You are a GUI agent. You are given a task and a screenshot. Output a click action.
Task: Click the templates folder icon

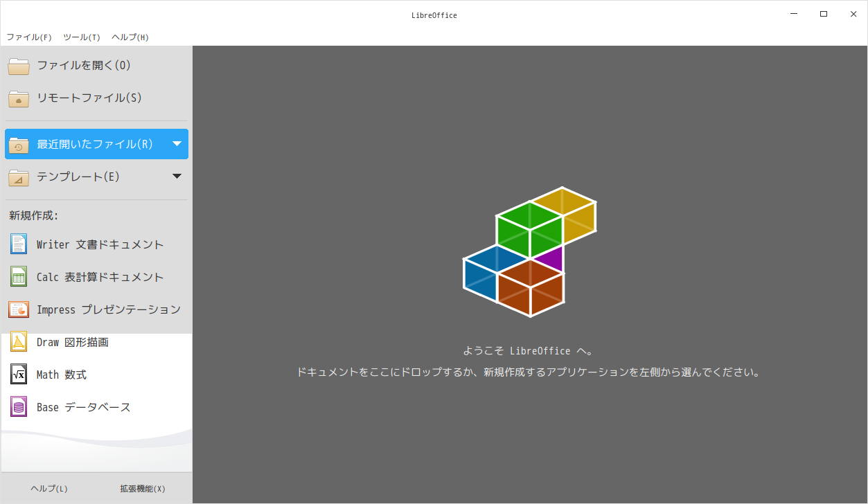point(19,177)
